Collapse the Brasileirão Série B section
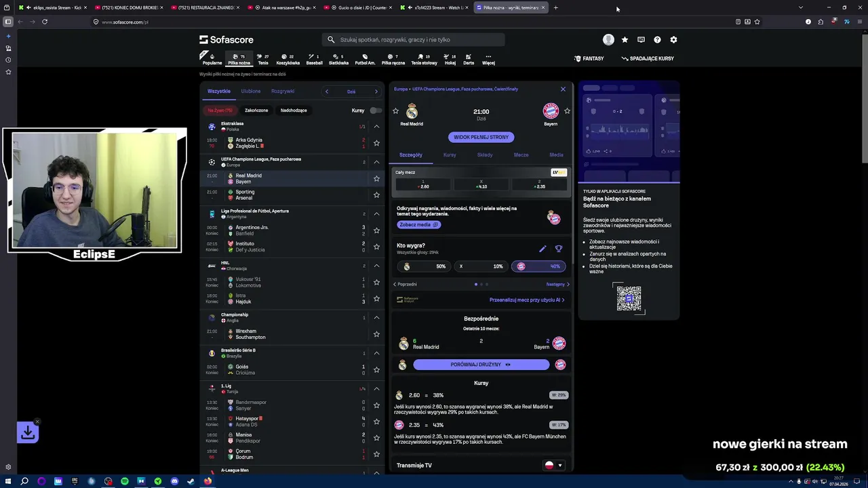 (376, 353)
